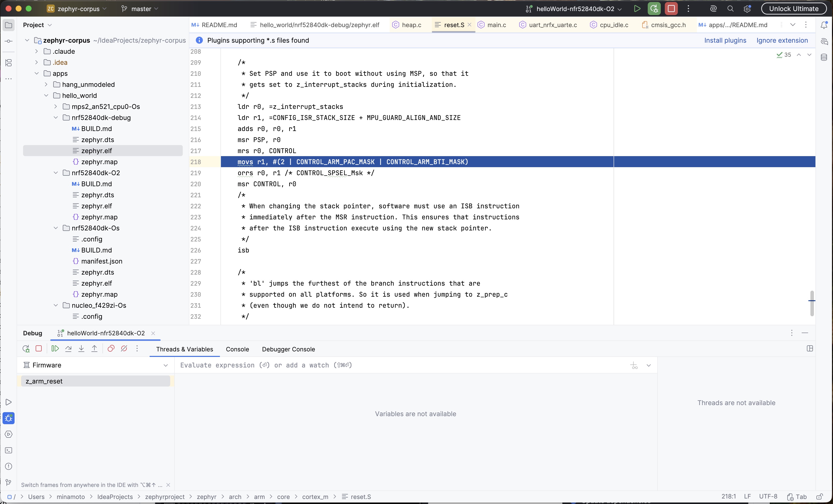Viewport: 833px width, 504px height.
Task: Switch to uart_nrfx_uarte.c tab
Action: pyautogui.click(x=548, y=25)
